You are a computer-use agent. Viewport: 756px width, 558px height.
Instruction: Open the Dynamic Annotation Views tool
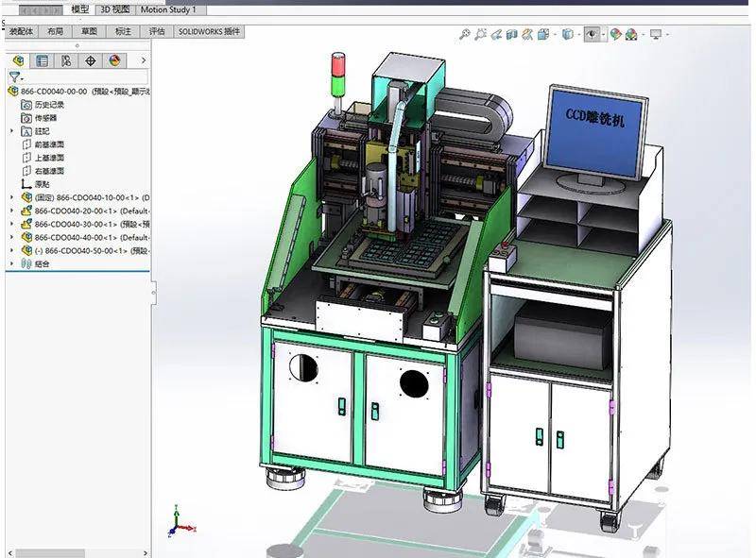point(527,34)
